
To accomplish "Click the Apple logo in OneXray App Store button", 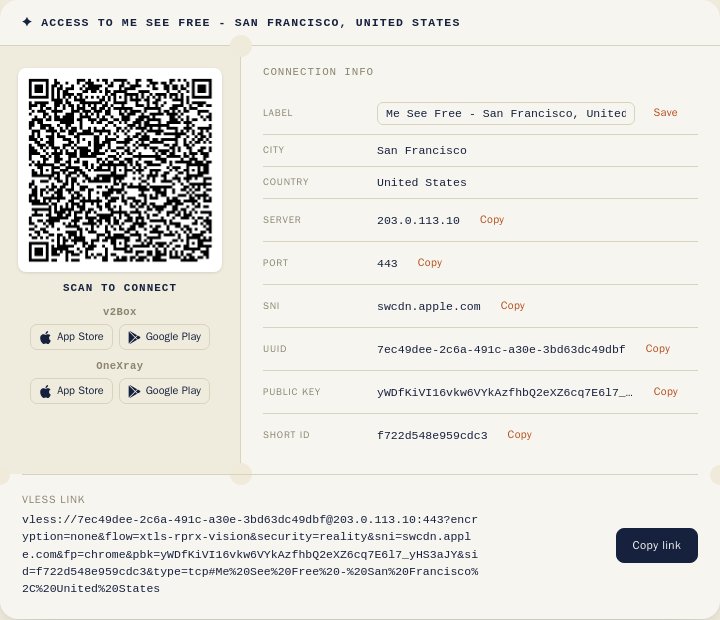I will (x=45, y=391).
